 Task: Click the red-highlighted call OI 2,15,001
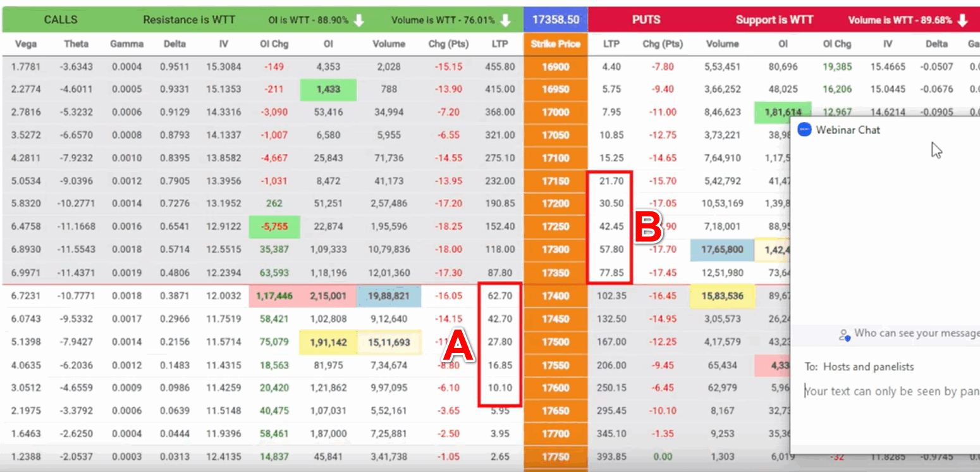pyautogui.click(x=328, y=295)
